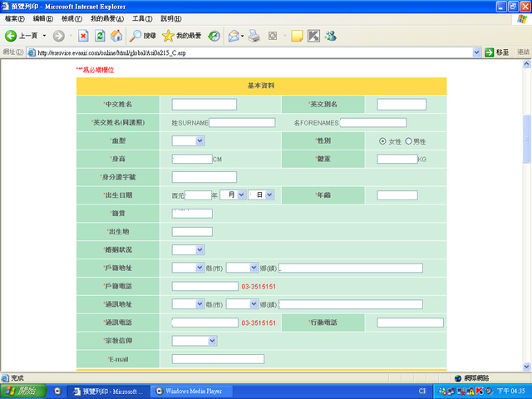Click the FORENAMES input field
This screenshot has height=399, width=532.
373,122
